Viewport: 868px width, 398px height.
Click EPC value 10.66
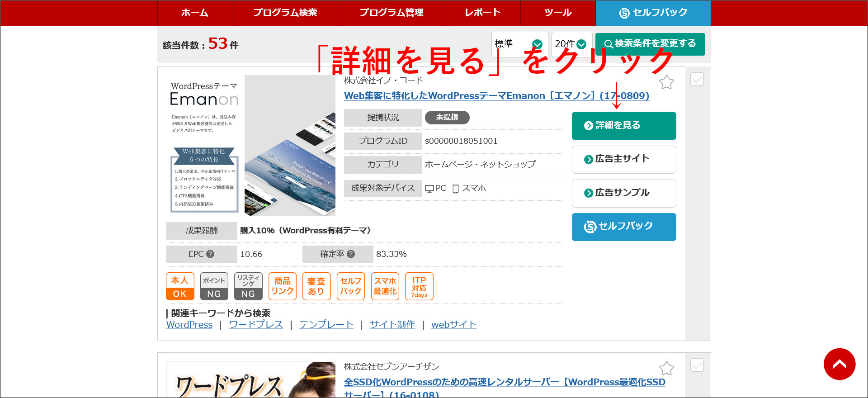251,254
